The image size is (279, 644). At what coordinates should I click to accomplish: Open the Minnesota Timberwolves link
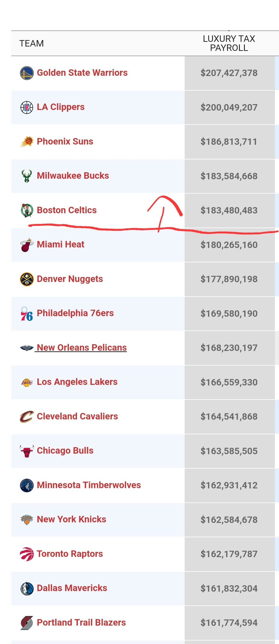[89, 485]
